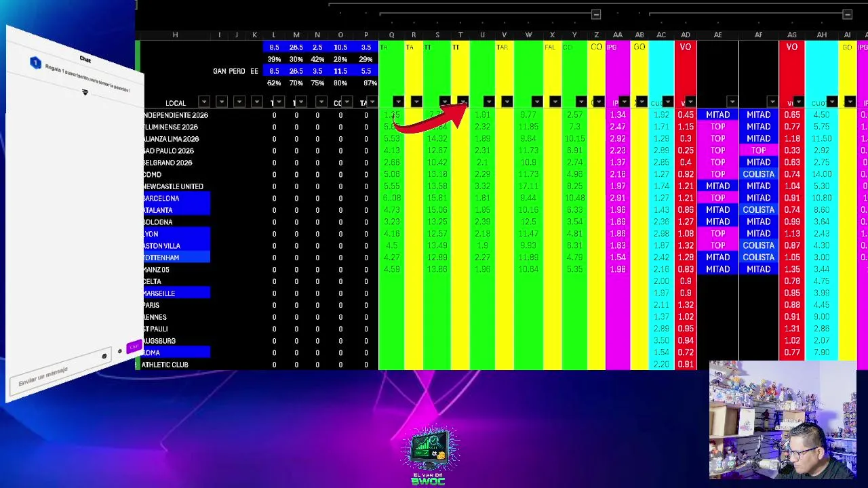Click the Chat panel title

(x=85, y=59)
